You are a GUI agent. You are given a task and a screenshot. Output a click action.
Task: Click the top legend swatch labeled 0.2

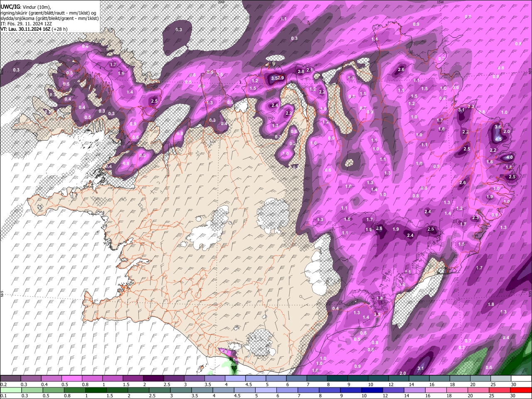click(10, 378)
